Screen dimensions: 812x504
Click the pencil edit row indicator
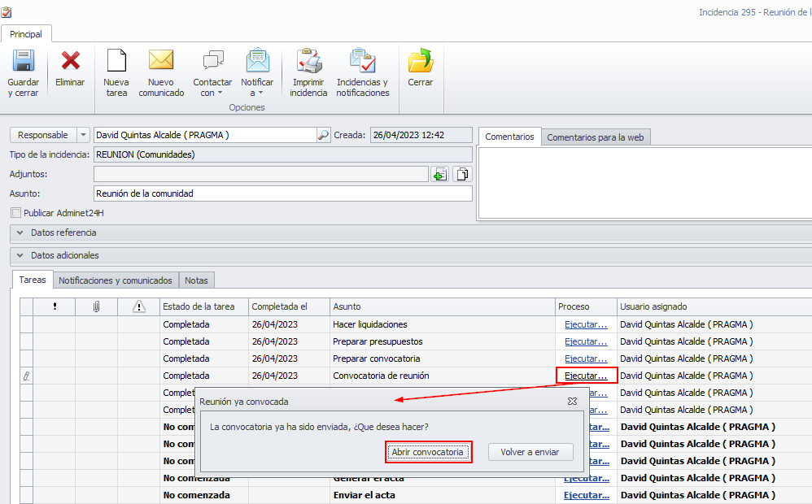tap(26, 376)
